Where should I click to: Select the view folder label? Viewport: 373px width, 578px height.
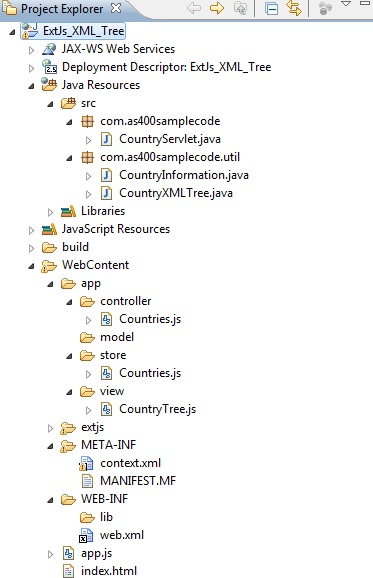pyautogui.click(x=112, y=391)
